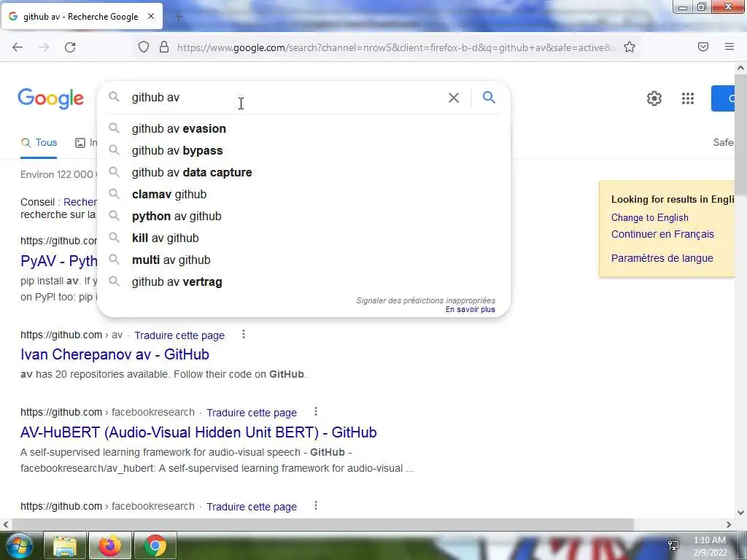Reload the page with the refresh icon
Viewport: 747px width, 560px height.
[70, 47]
